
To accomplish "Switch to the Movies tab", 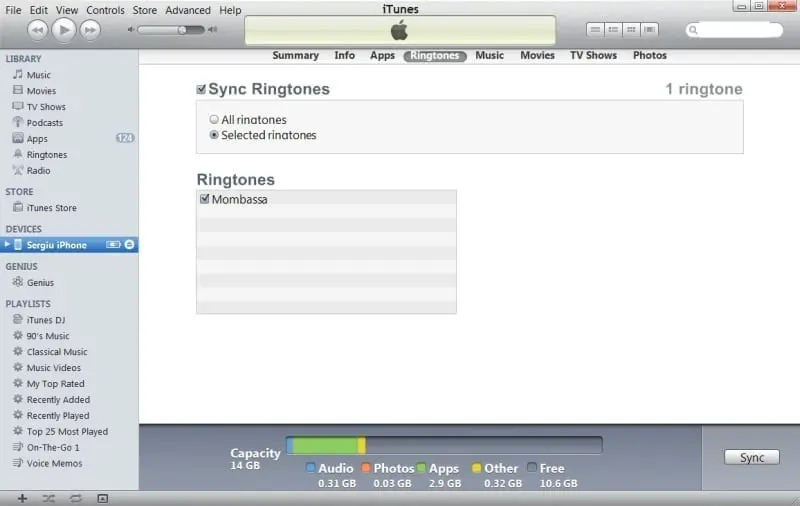I will pos(537,56).
